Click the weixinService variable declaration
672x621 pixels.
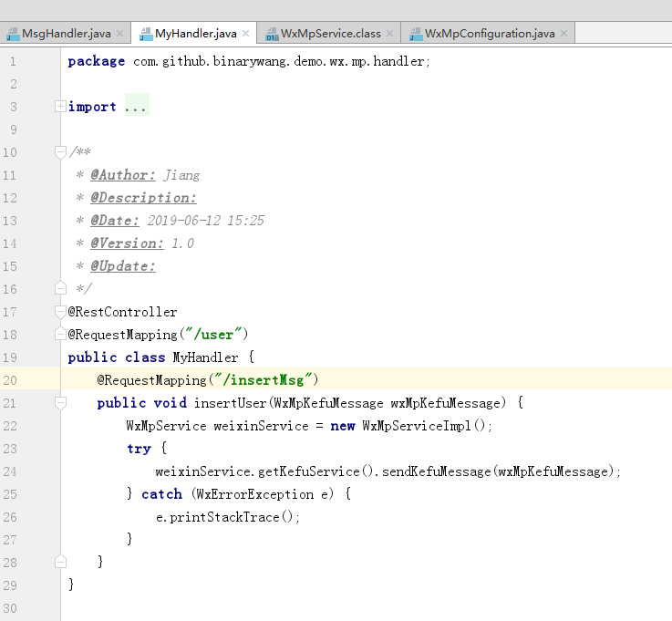tap(261, 426)
